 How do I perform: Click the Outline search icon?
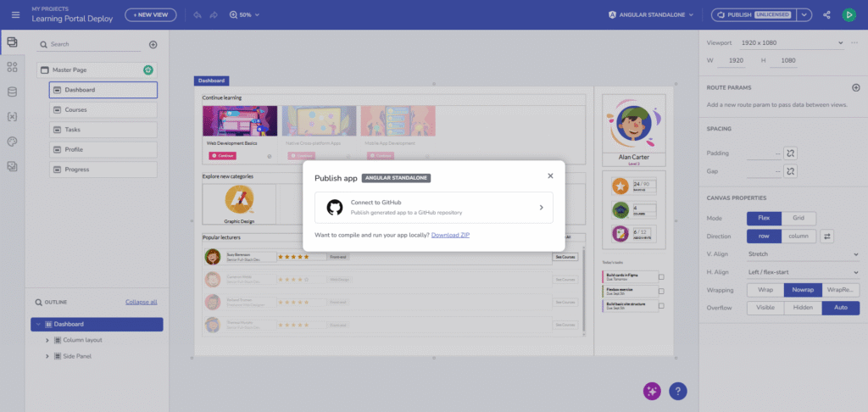click(38, 303)
